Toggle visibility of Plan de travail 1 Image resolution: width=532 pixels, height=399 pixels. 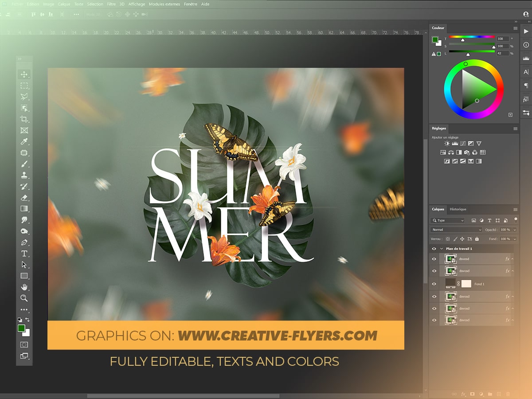tap(434, 249)
